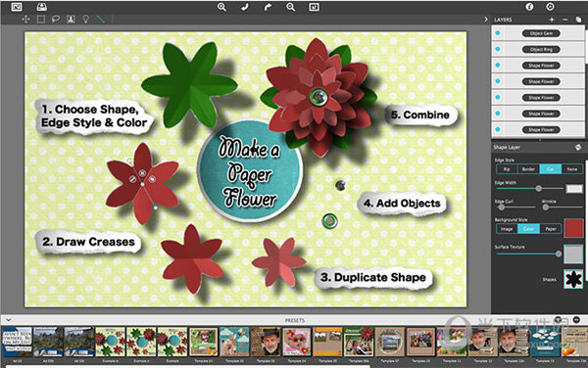Open the red background color swatch
588x368 pixels.
pos(573,228)
